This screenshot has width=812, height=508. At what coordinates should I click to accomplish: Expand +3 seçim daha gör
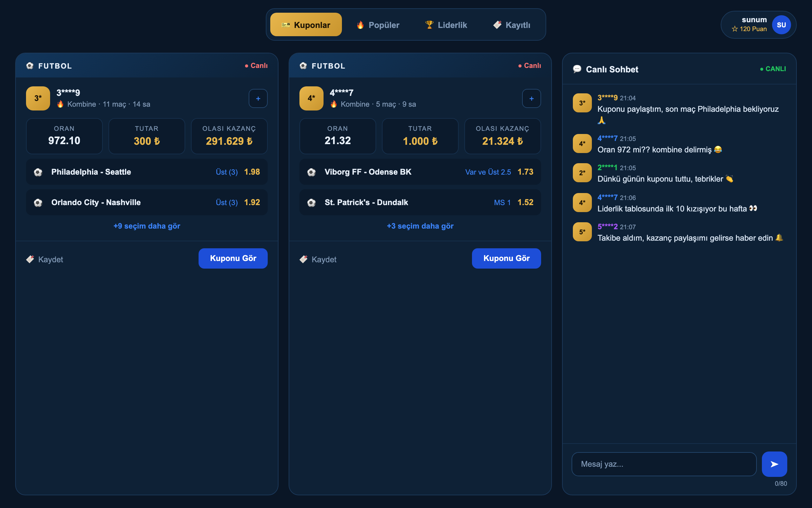420,226
